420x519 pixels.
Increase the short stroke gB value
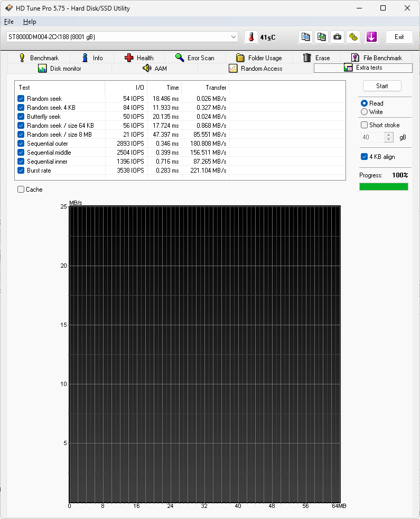389,135
